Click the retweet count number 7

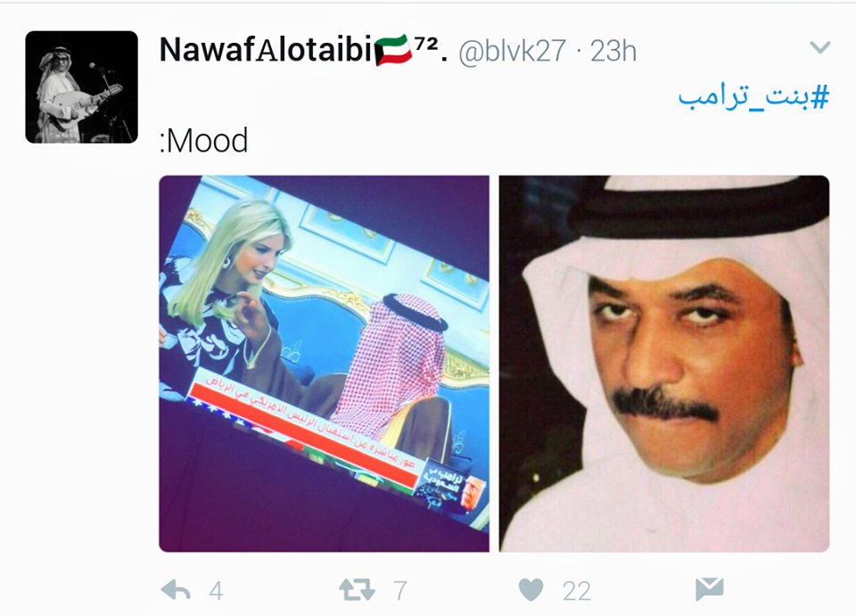tap(400, 591)
